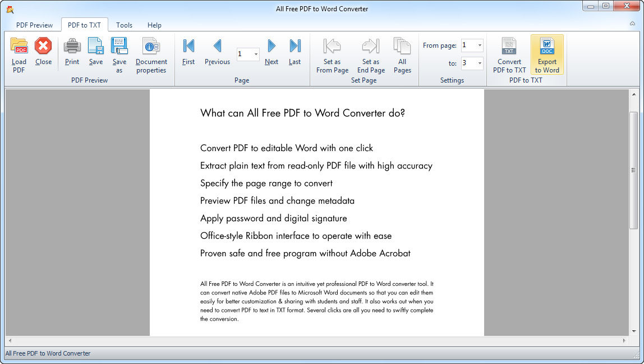
Task: Click Convert PDF to TXT icon
Action: [x=509, y=46]
